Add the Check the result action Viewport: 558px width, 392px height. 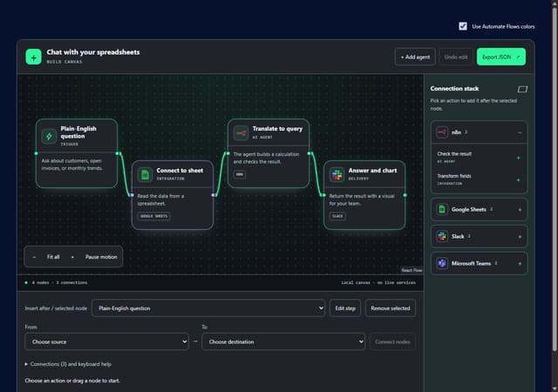click(518, 158)
